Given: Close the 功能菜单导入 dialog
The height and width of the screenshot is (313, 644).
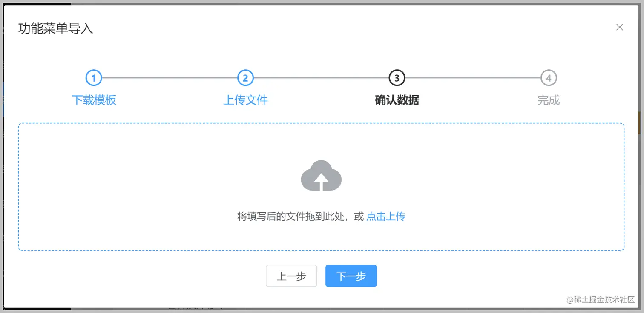Looking at the screenshot, I should point(620,27).
